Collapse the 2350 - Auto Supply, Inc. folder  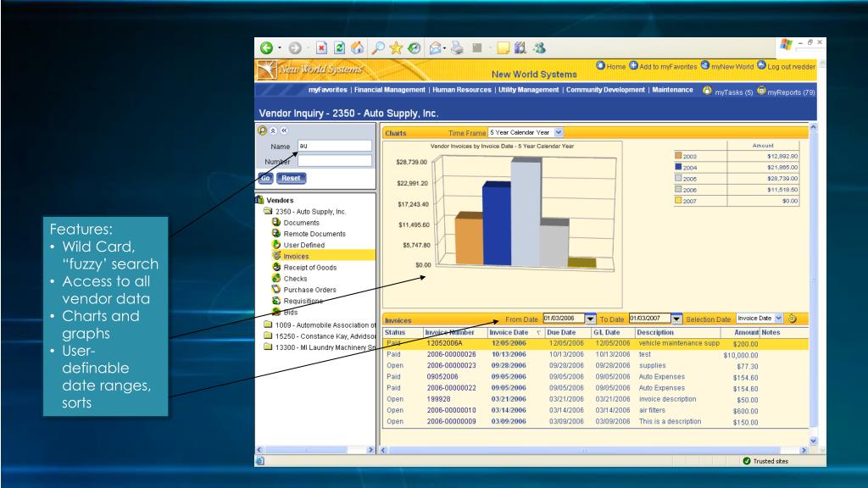(268, 211)
